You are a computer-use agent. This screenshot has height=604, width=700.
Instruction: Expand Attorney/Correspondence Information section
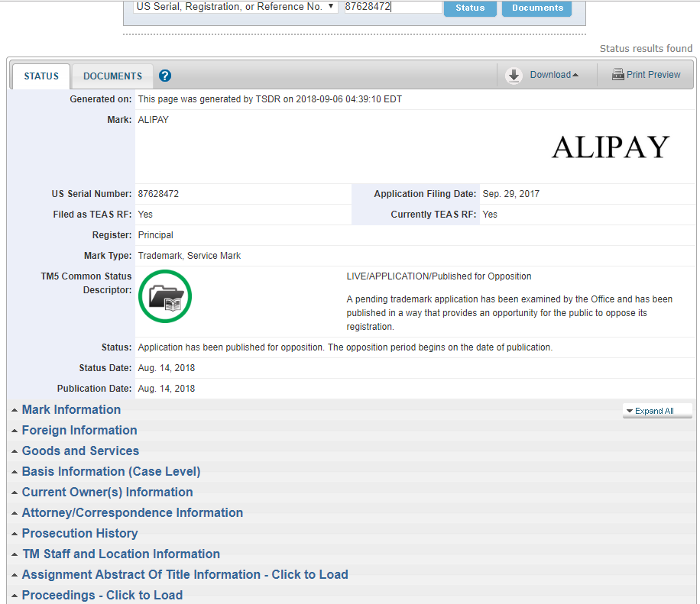[x=133, y=512]
